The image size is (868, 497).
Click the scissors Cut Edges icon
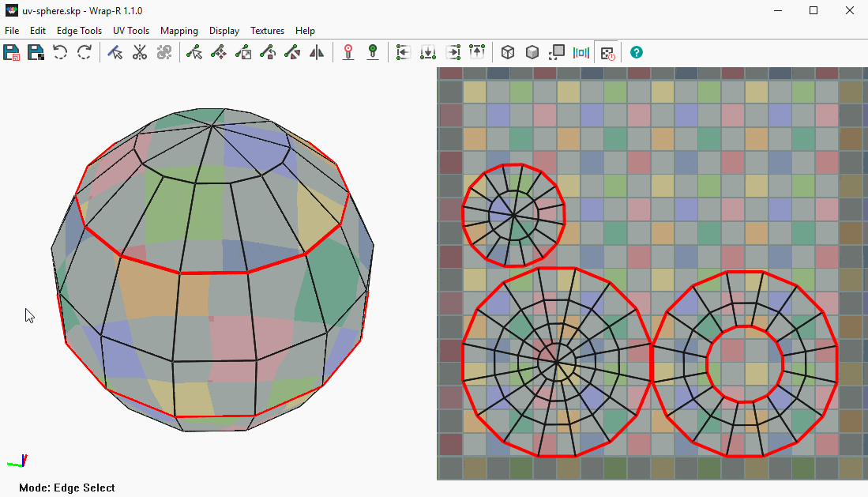click(x=140, y=53)
